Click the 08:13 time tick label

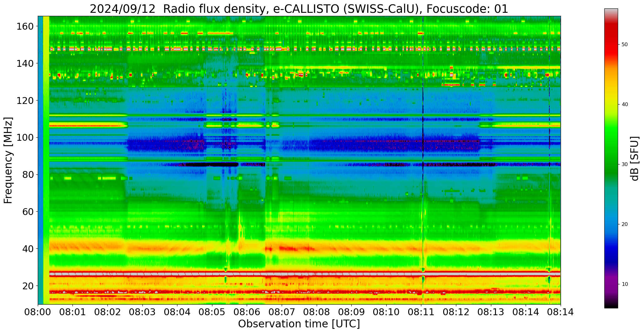(491, 312)
